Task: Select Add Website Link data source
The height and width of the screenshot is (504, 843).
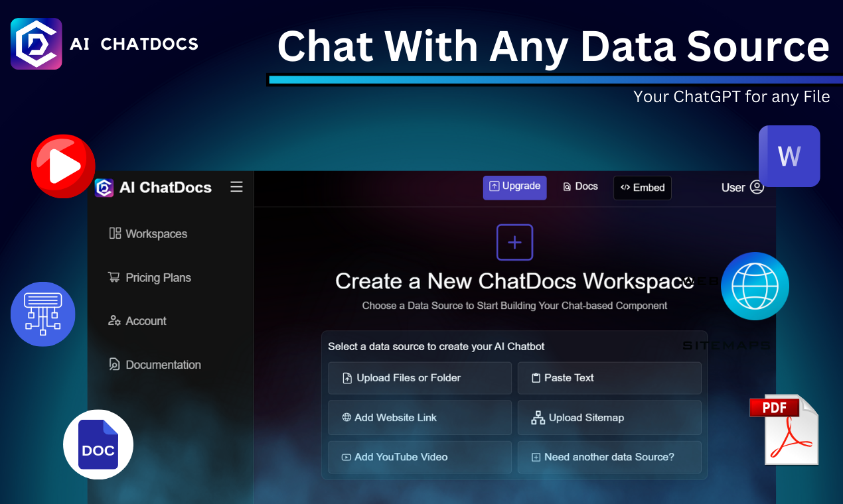Action: coord(420,418)
